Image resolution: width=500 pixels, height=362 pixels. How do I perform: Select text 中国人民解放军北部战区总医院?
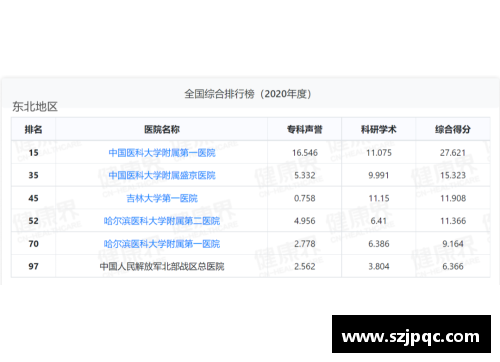(x=162, y=266)
